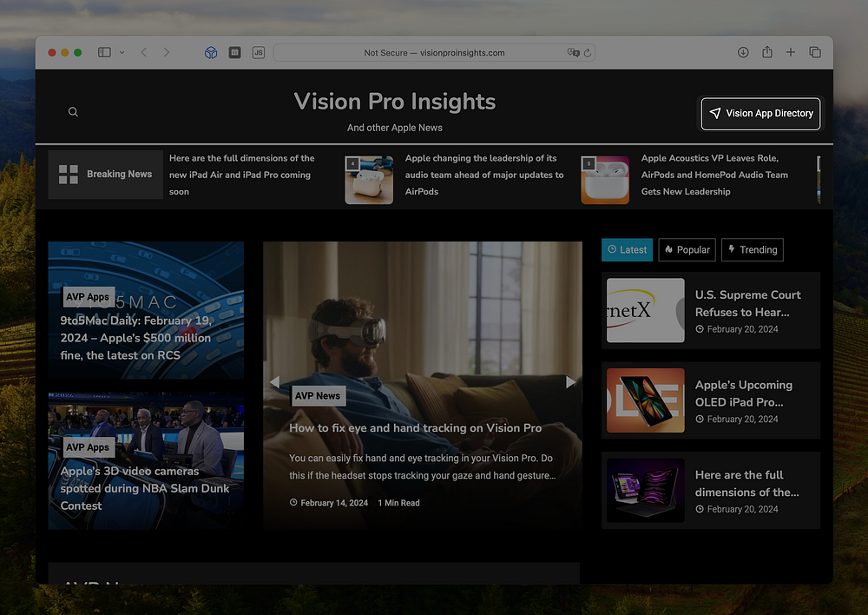Open U.S. Supreme Court Refuses to Hear article
Image resolution: width=868 pixels, height=615 pixels.
click(x=748, y=304)
